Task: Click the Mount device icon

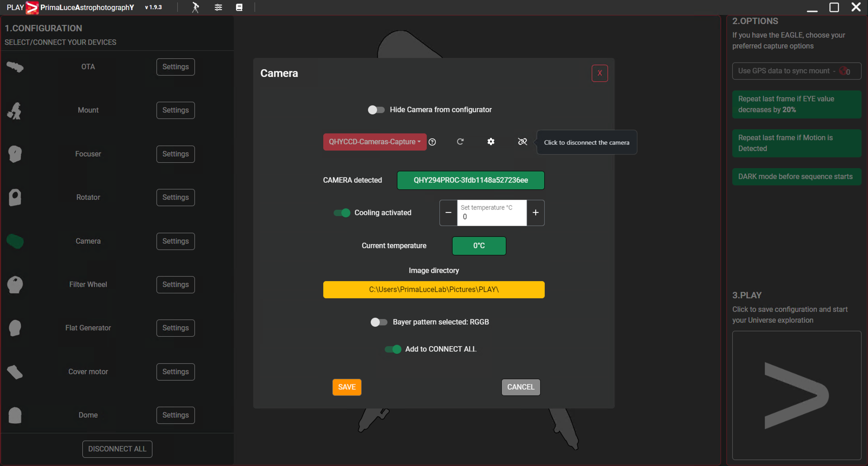Action: click(14, 111)
